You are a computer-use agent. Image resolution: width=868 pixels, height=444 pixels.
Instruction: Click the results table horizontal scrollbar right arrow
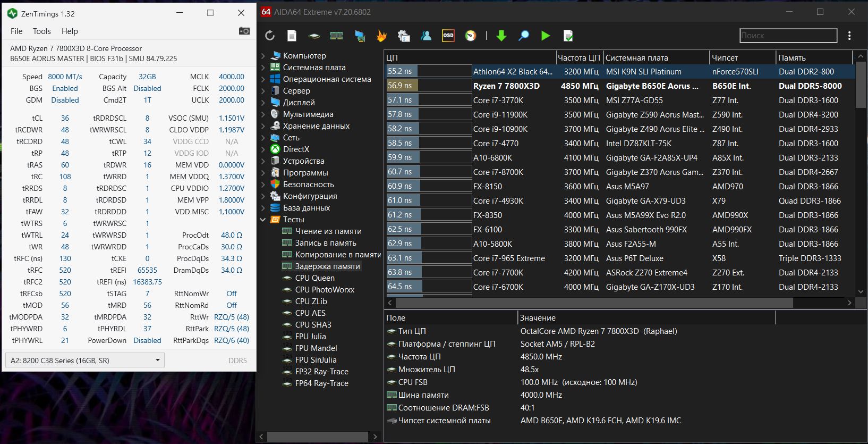coord(849,303)
